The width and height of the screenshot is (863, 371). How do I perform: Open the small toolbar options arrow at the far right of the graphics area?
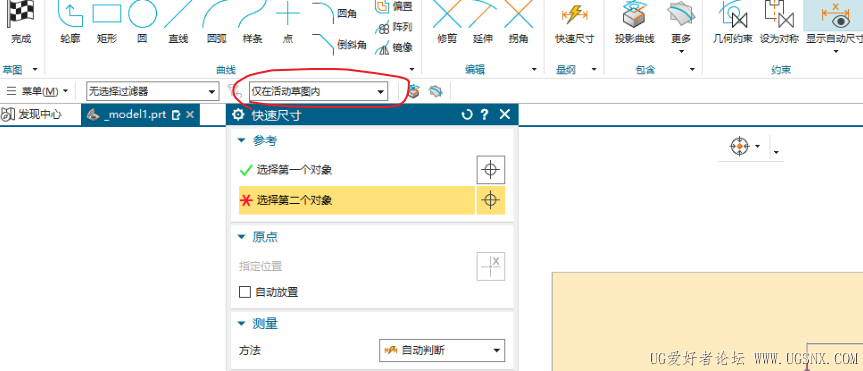(776, 152)
